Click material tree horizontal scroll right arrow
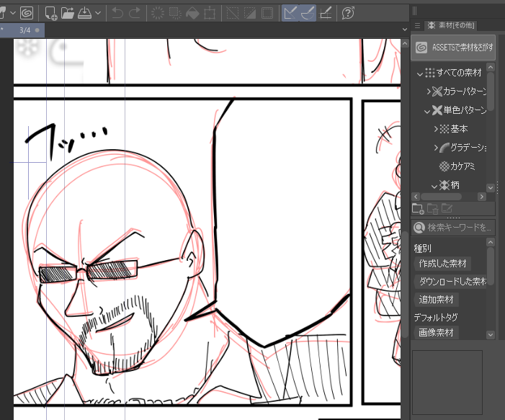Screen dimensions: 505x420 [482, 197]
